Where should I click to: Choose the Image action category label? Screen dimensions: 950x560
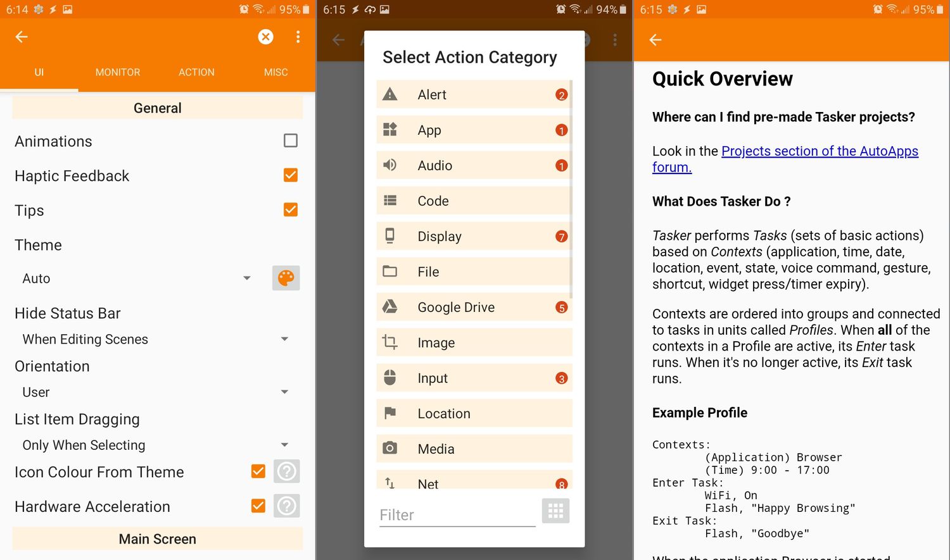click(x=436, y=342)
